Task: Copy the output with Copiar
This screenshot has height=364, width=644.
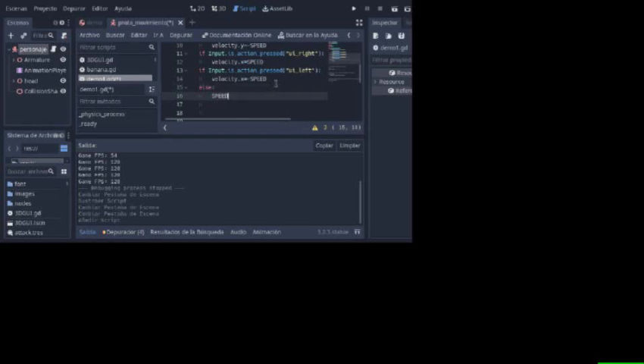Action: pos(324,146)
